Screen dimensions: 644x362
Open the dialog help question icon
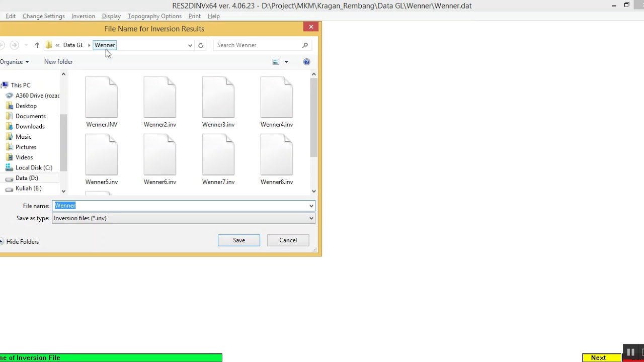point(306,62)
